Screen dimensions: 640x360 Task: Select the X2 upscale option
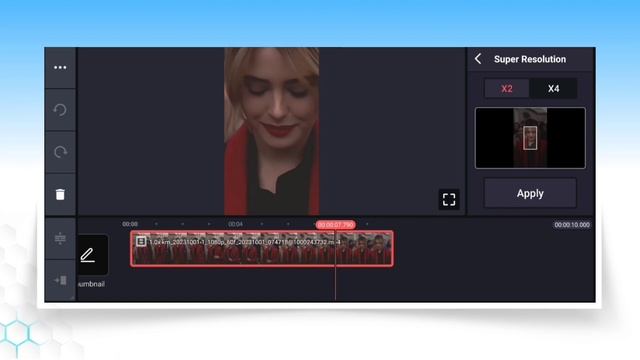[507, 89]
